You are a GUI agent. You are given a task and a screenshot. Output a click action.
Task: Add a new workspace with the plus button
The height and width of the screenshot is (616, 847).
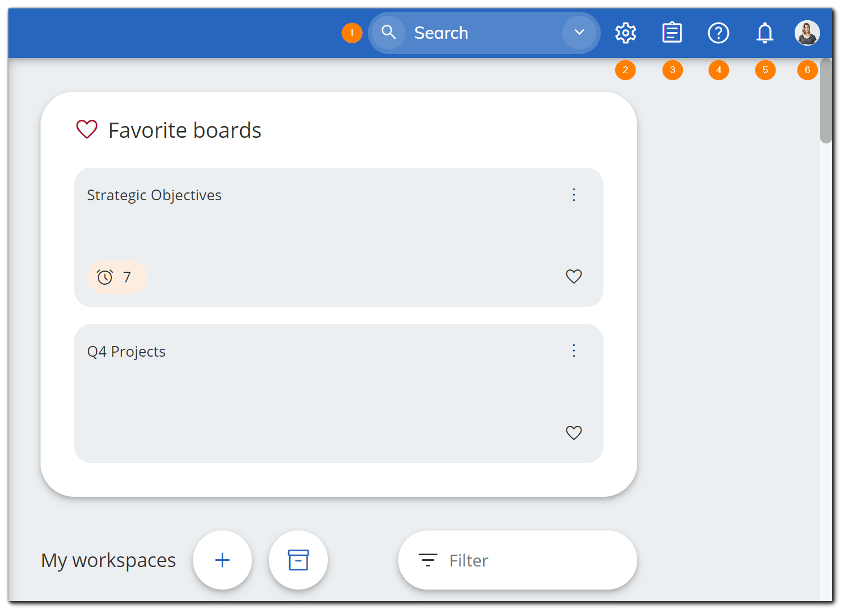click(x=222, y=560)
